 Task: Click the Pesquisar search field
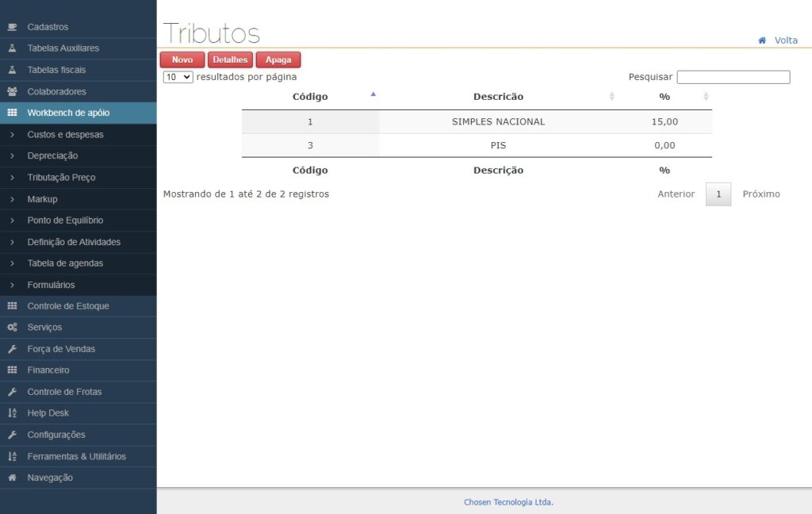pos(733,77)
